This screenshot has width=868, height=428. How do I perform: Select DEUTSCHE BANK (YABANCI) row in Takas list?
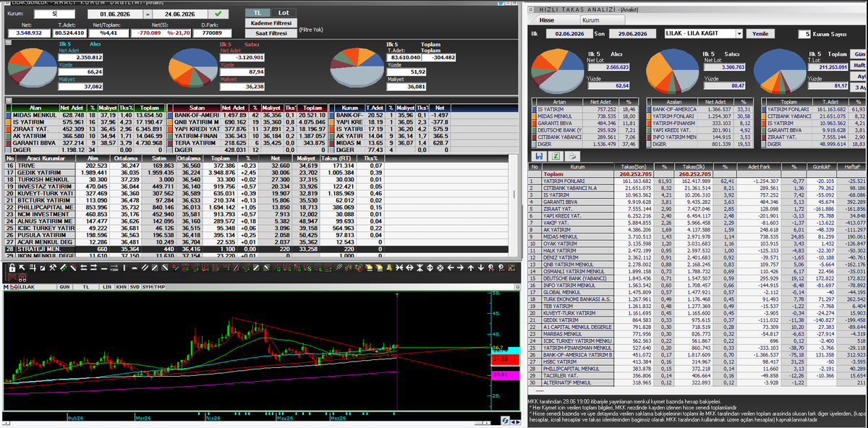pyautogui.click(x=698, y=277)
